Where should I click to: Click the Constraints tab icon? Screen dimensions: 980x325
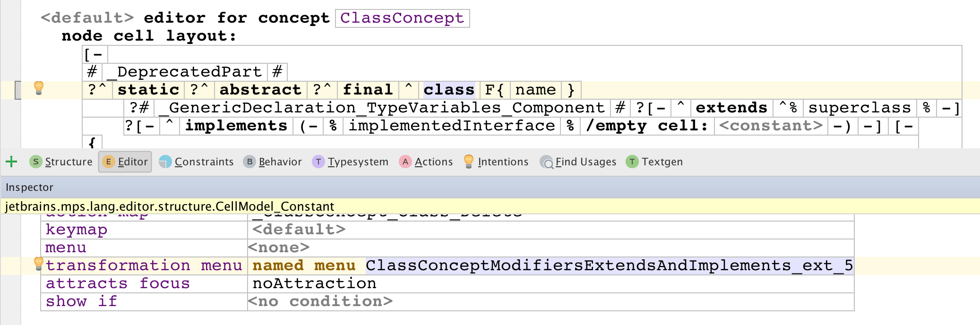coord(165,162)
